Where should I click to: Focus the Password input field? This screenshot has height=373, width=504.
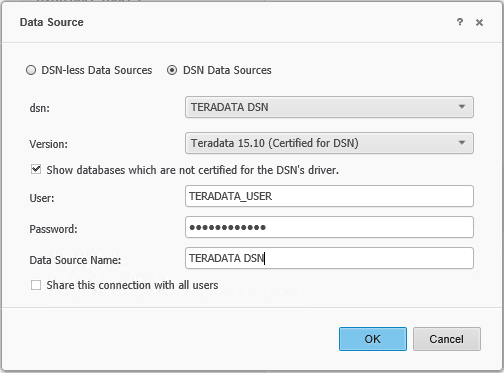click(x=329, y=227)
